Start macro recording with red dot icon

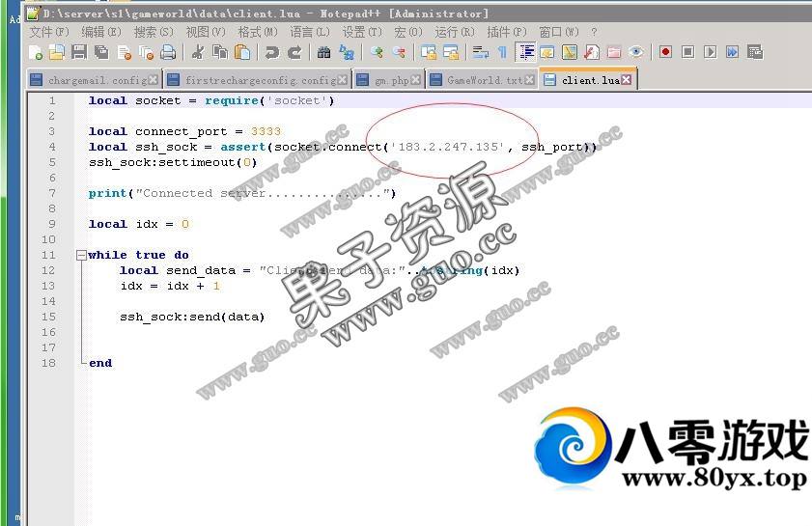(665, 52)
